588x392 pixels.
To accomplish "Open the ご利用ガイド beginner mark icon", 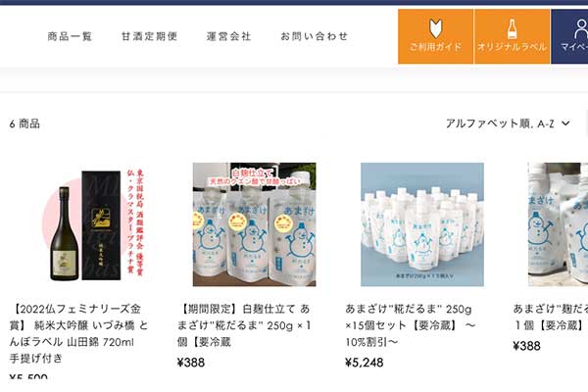I will tap(435, 28).
